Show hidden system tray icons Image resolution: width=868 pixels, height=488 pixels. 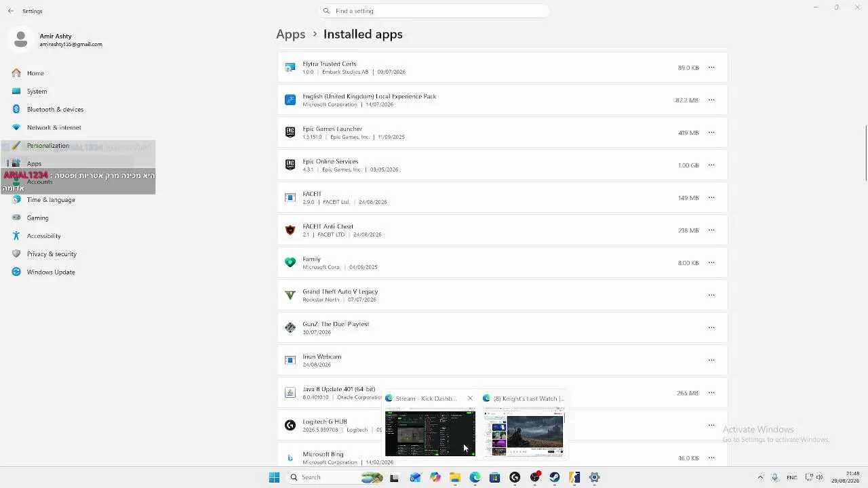[760, 477]
